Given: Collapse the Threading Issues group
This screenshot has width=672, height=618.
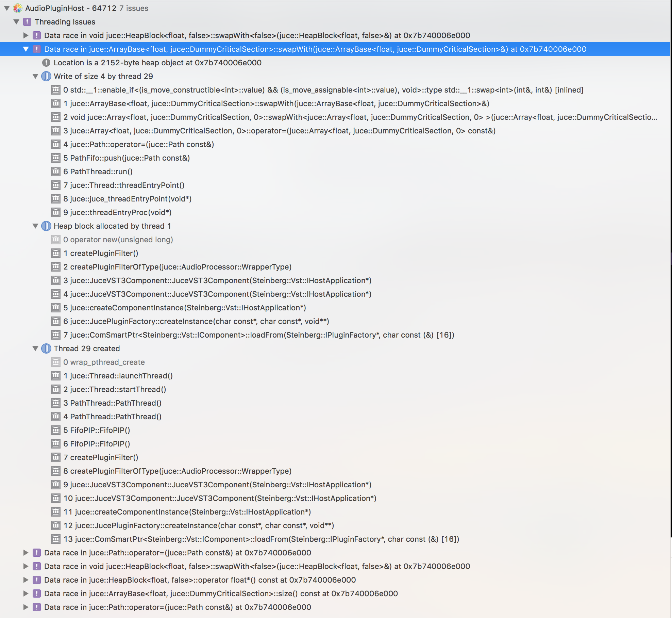Looking at the screenshot, I should 16,22.
